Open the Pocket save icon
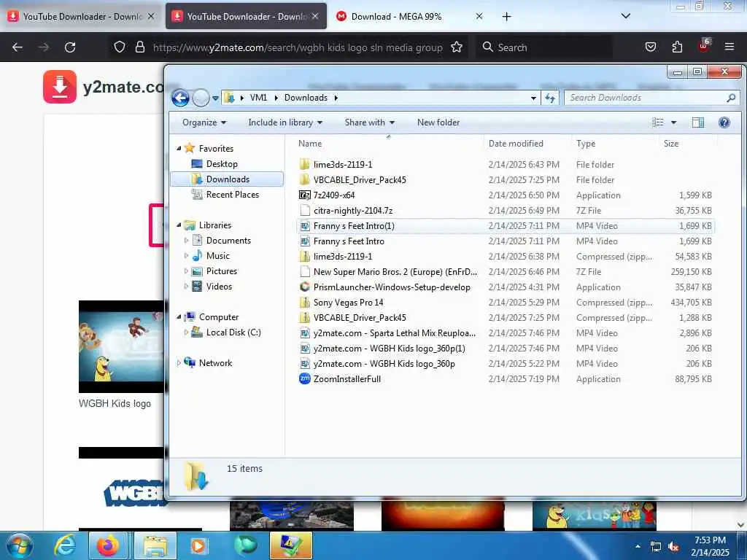The width and height of the screenshot is (747, 560). click(650, 47)
